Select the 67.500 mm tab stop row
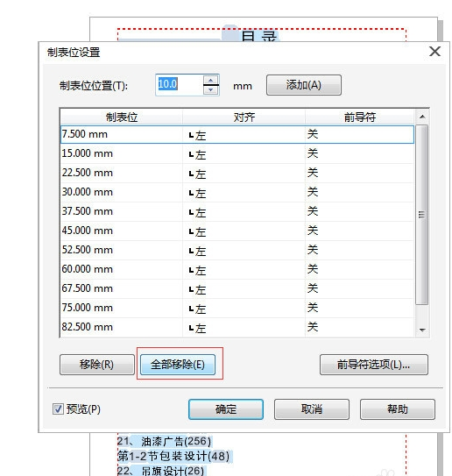The height and width of the screenshot is (476, 452). coord(237,288)
